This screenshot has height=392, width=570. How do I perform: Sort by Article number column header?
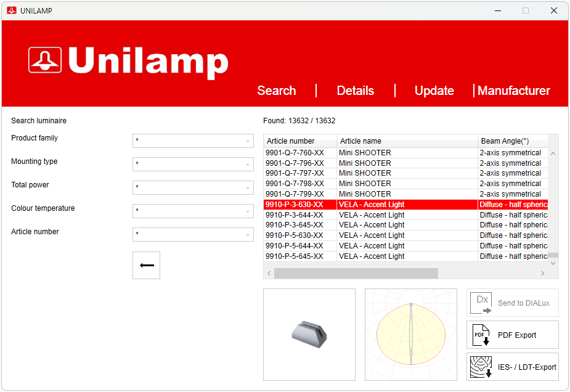click(300, 141)
